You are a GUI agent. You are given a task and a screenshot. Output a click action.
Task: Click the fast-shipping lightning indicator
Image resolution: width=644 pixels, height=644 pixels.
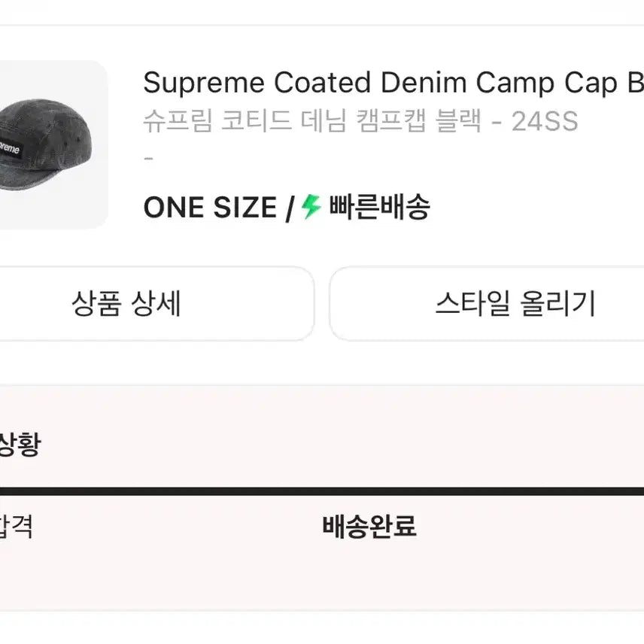308,208
